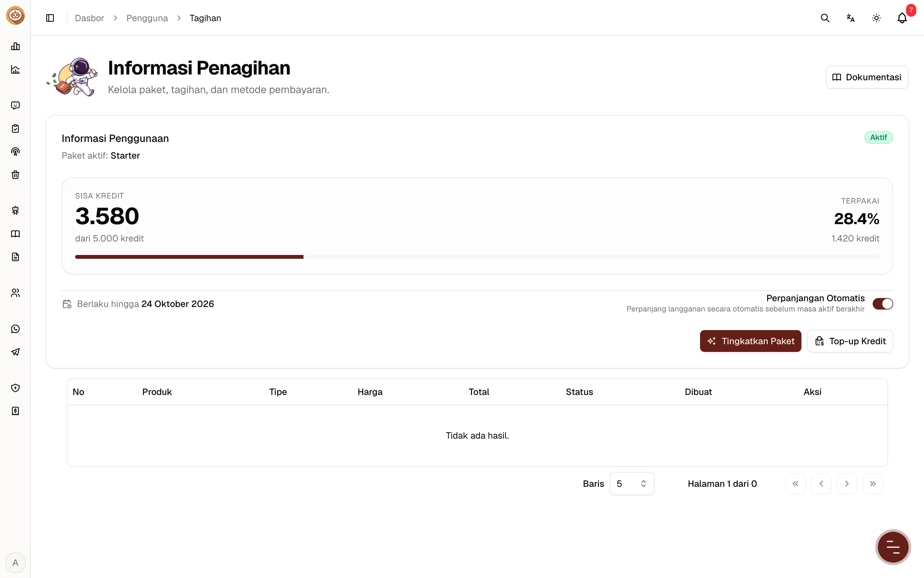Click Tingkatkan Paket button

pos(750,341)
